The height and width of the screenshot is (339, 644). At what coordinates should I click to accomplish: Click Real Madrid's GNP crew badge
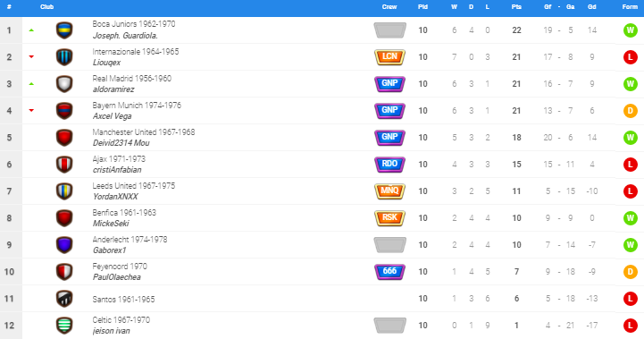point(389,83)
